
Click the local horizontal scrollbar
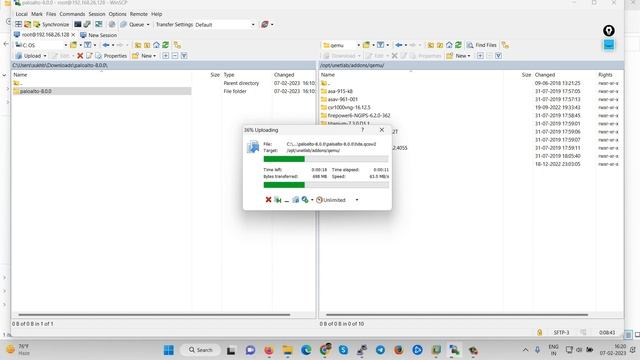(x=154, y=315)
